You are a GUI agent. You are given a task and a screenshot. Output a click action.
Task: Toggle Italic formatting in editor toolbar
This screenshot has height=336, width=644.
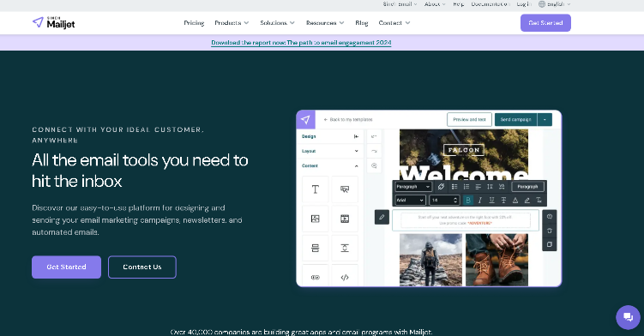479,200
